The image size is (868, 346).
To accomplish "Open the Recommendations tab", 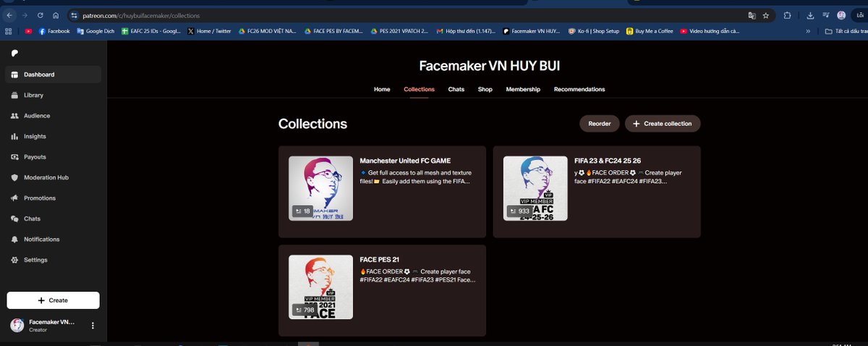I will (579, 89).
